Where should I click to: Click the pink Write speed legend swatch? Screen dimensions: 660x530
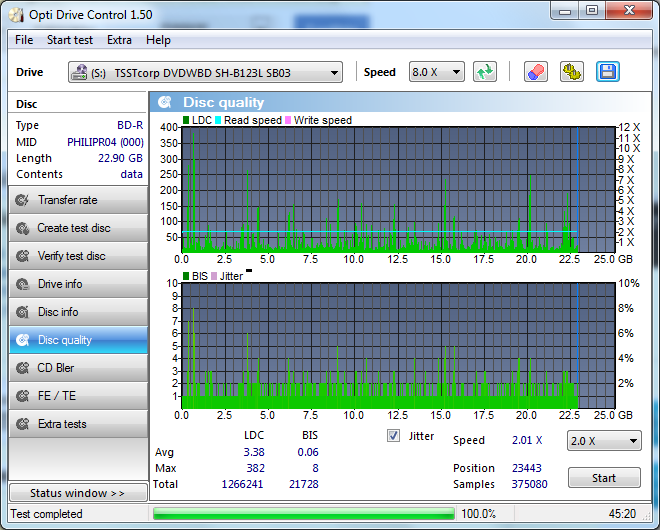(288, 120)
